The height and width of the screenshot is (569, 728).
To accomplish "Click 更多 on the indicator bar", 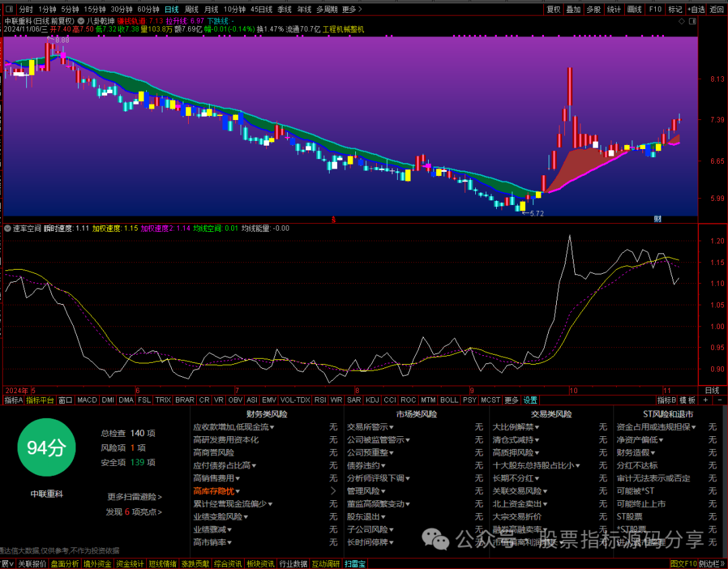I will (512, 400).
